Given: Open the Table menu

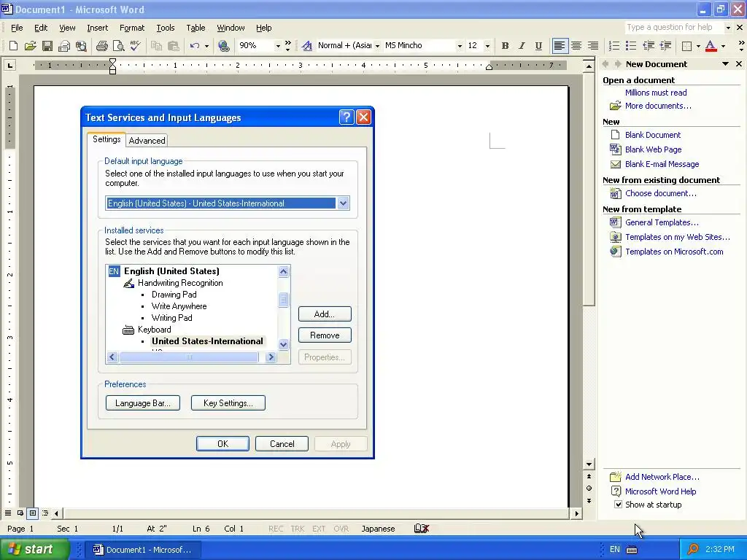Looking at the screenshot, I should click(196, 28).
